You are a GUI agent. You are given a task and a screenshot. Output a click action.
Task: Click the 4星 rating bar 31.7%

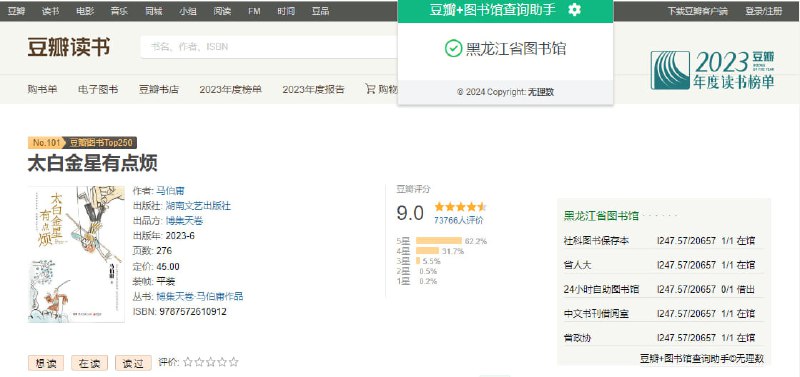[427, 250]
